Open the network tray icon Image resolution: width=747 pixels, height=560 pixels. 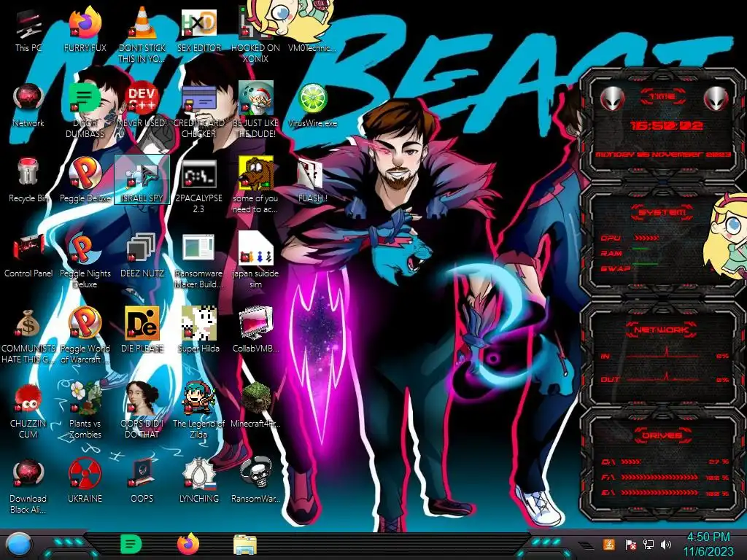[649, 544]
